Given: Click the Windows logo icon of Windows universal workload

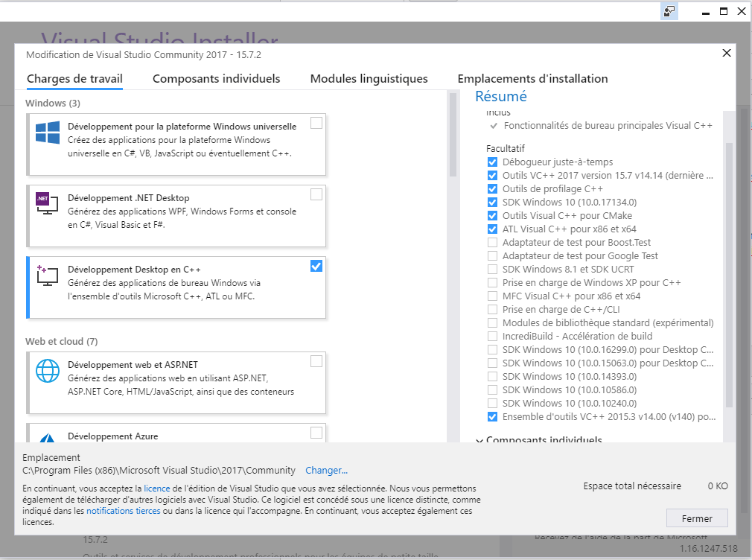Looking at the screenshot, I should click(x=48, y=133).
